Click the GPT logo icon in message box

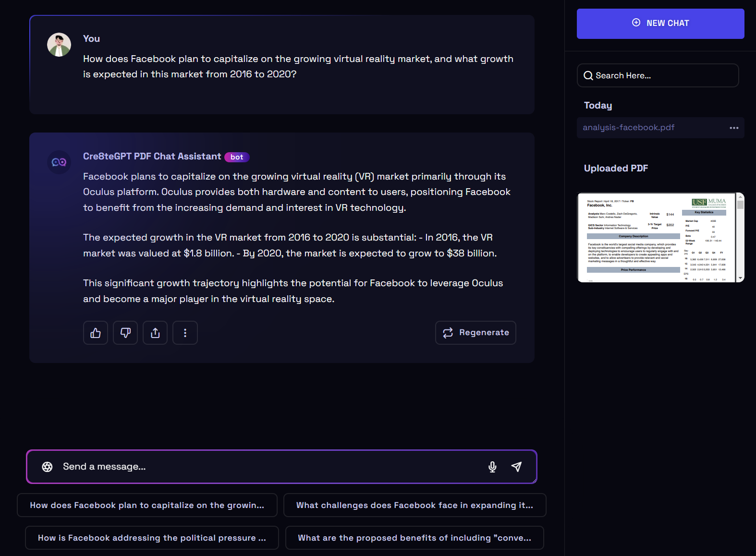(47, 467)
